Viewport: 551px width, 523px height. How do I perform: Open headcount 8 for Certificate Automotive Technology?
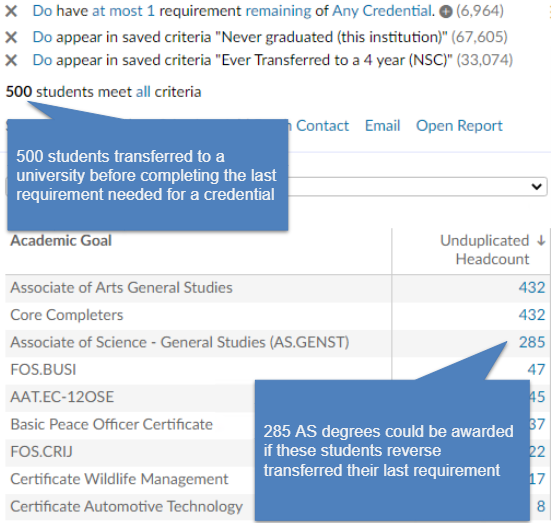point(541,506)
